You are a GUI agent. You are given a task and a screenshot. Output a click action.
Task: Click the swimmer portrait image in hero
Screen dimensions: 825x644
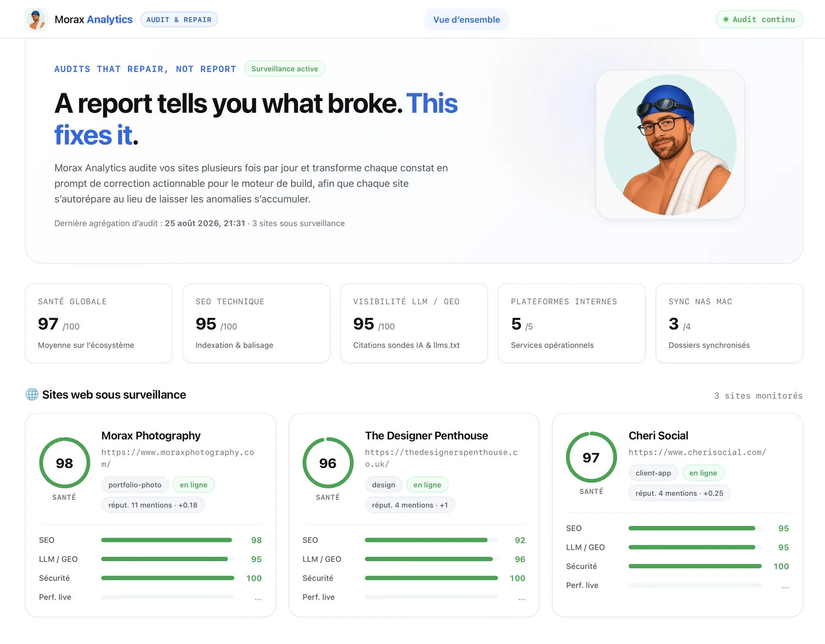670,144
